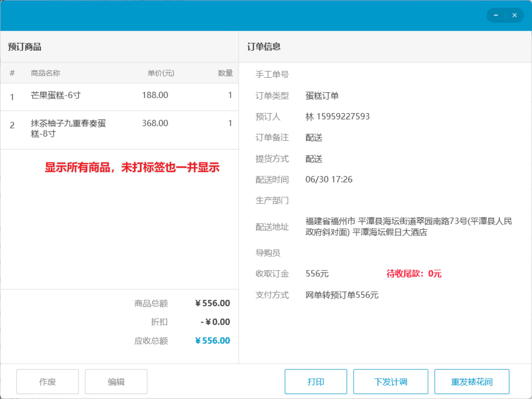Screen dimensions: 532x399
Task: Click the 重发裱花间 resend button
Action: point(472,381)
